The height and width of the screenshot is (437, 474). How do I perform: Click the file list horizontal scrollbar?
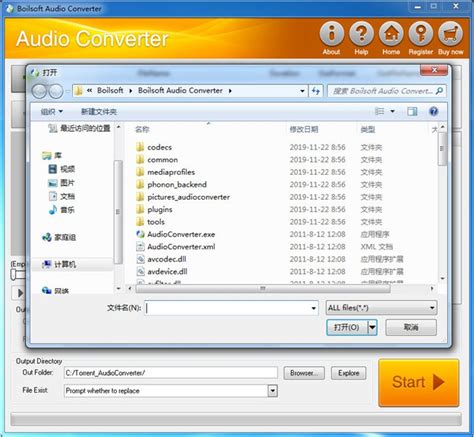(263, 288)
